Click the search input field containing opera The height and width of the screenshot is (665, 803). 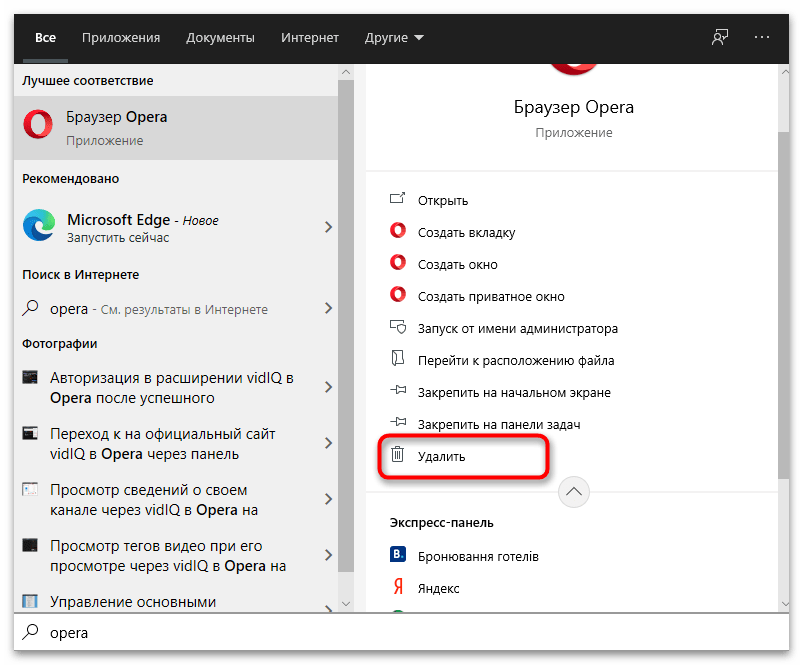click(x=400, y=633)
